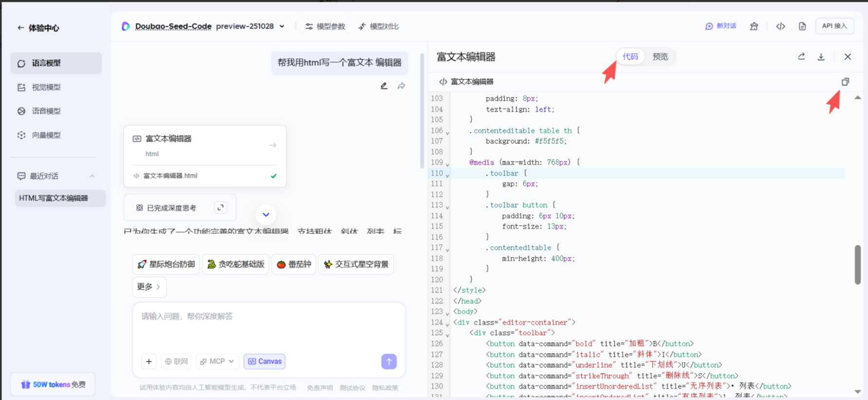Click the green checkmark beside 富文本编辑器.html

[x=274, y=176]
